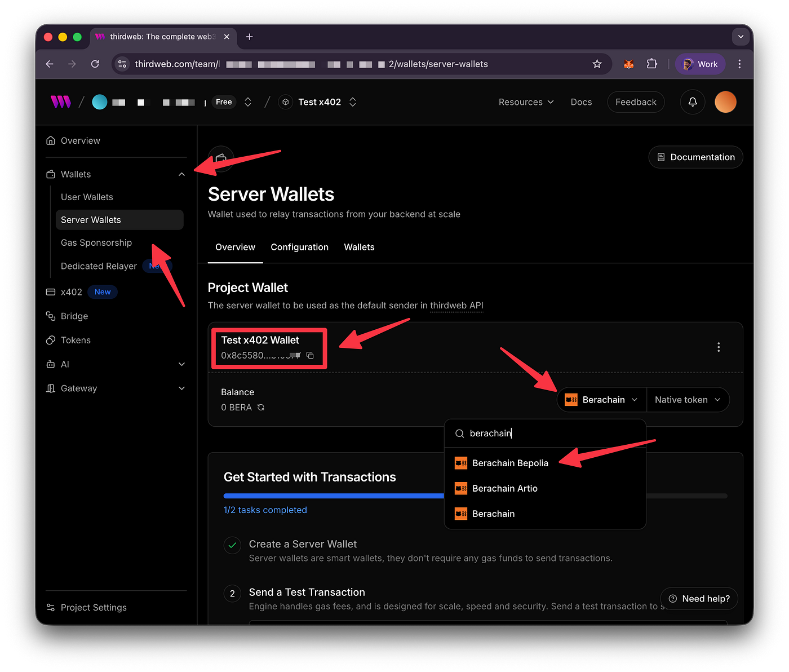
Task: Select Server Wallets in the sidebar
Action: [119, 220]
